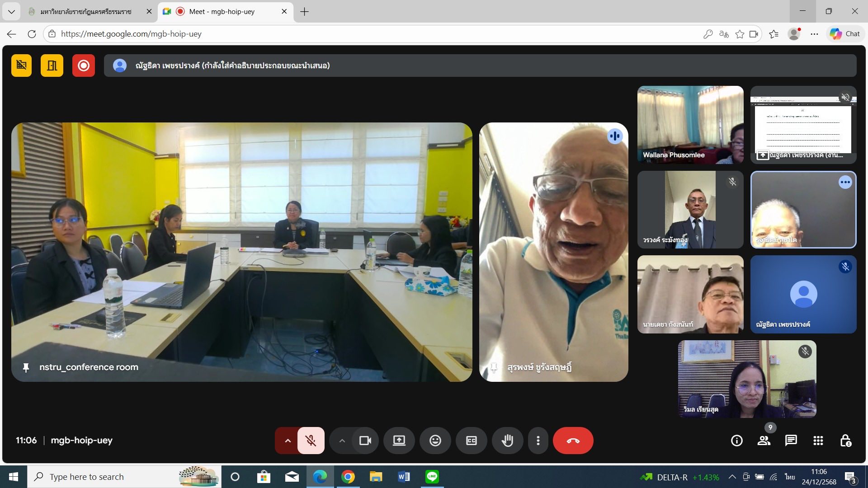Open the in-call chat messages panel
This screenshot has height=488, width=868.
(x=791, y=441)
